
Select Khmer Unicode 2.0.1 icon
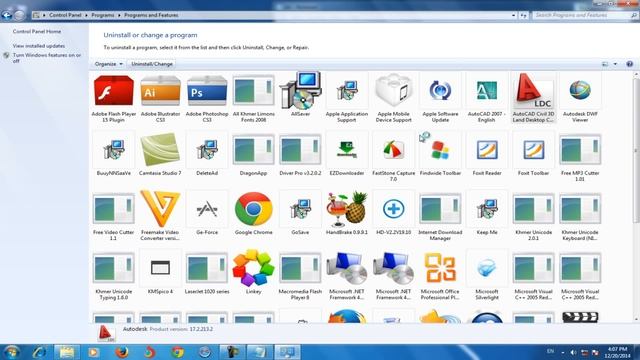pyautogui.click(x=533, y=209)
